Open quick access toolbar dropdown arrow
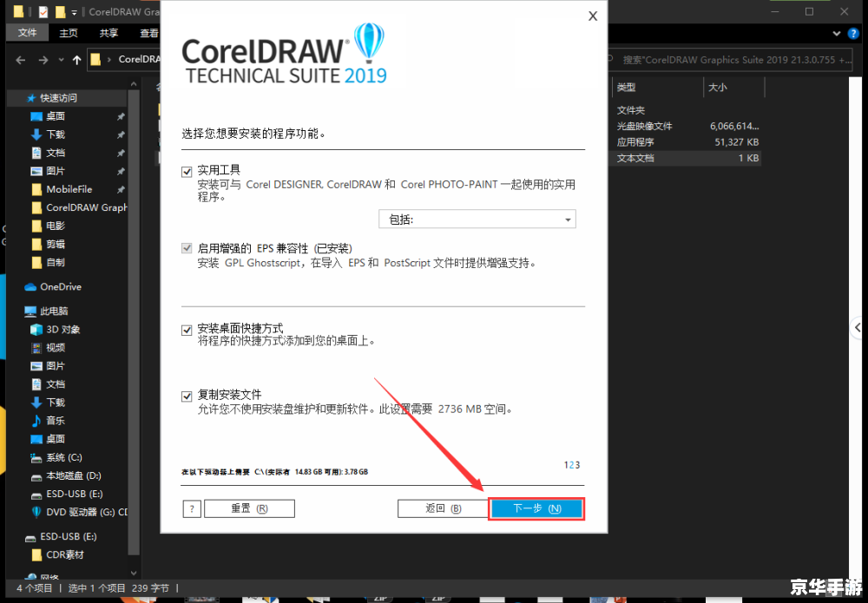Image resolution: width=868 pixels, height=603 pixels. coord(74,12)
